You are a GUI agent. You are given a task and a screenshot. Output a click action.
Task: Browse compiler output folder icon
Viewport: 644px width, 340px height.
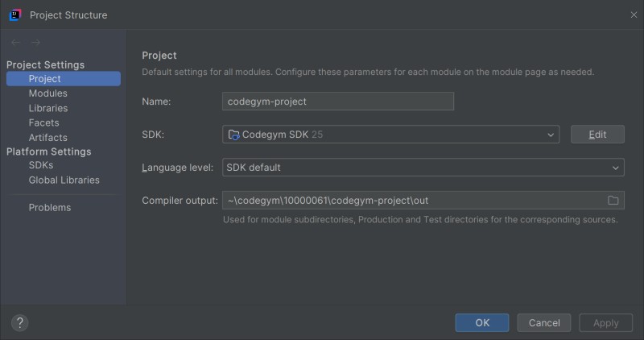point(613,201)
